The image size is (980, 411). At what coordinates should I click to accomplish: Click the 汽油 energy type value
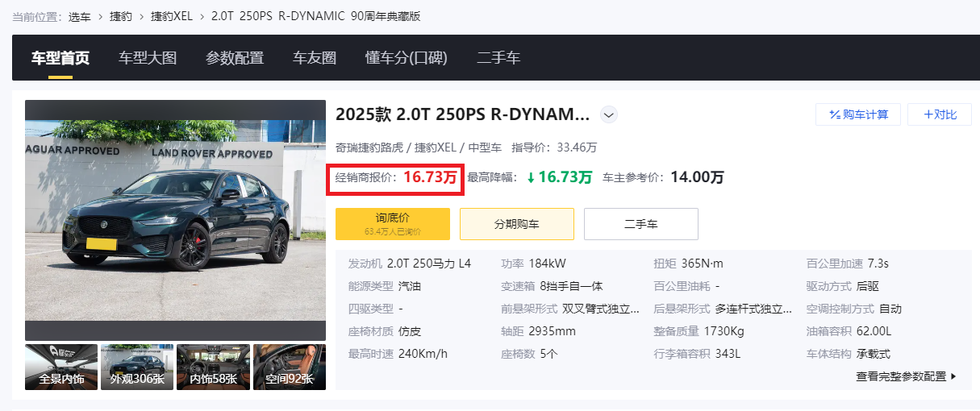point(410,286)
